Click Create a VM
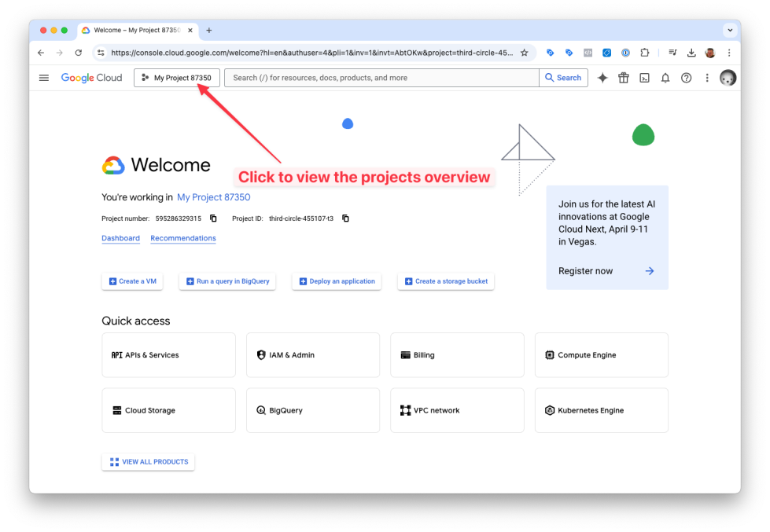Image resolution: width=770 pixels, height=532 pixels. click(133, 281)
